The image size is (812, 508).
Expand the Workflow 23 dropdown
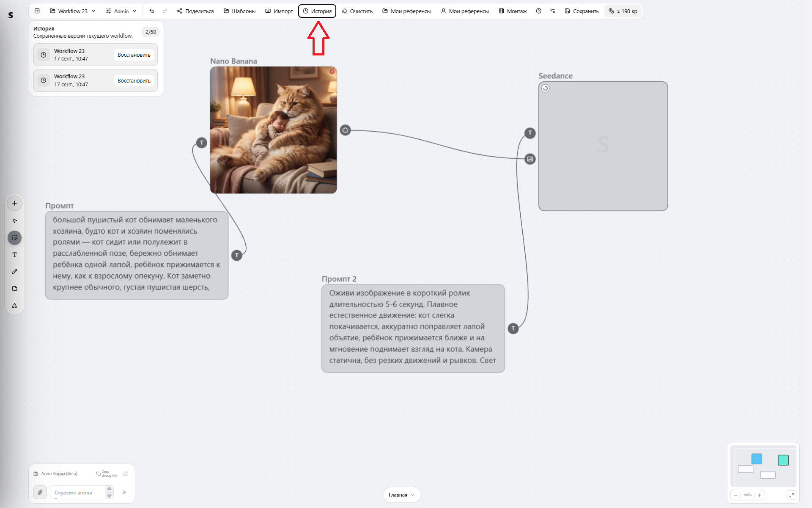[73, 11]
